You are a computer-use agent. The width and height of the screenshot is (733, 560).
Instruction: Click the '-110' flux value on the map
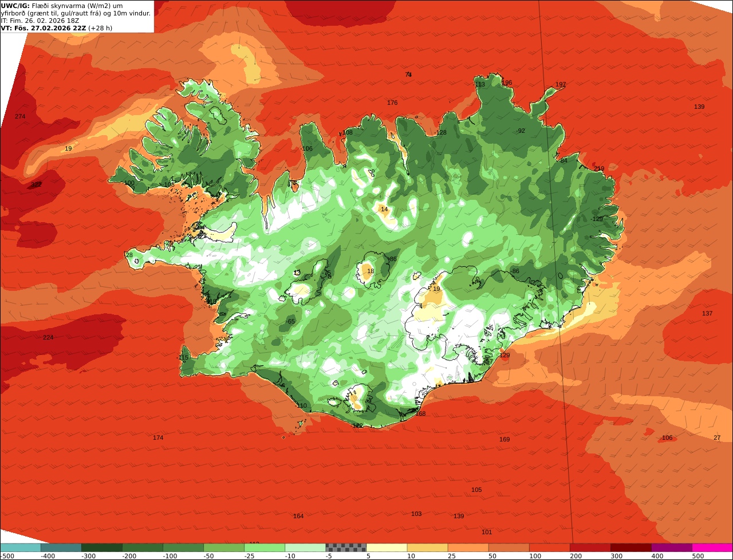(x=301, y=405)
